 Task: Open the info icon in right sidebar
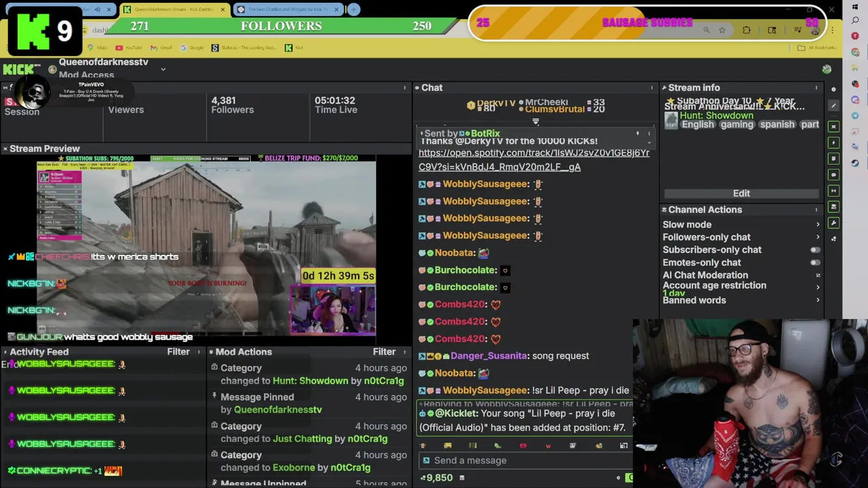[x=833, y=89]
